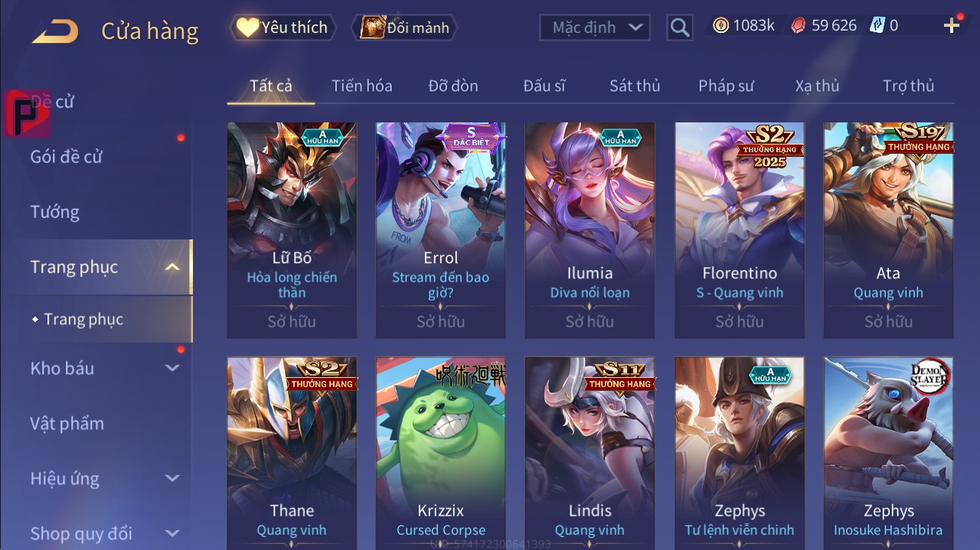Open the search magnifier icon

pos(680,28)
